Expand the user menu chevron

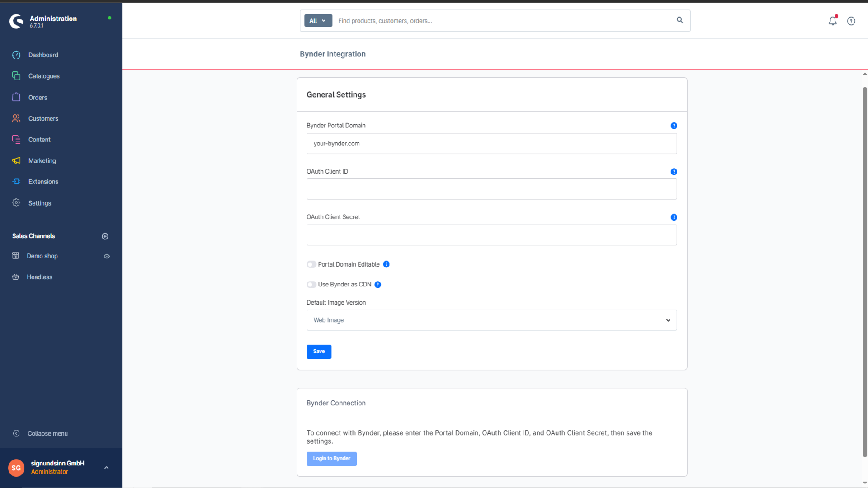coord(107,468)
